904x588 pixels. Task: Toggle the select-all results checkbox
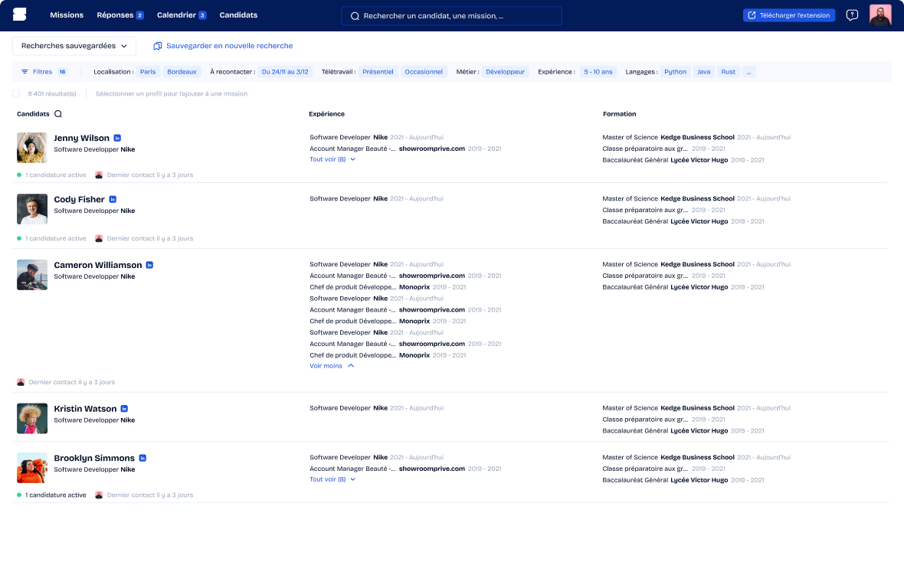point(16,93)
